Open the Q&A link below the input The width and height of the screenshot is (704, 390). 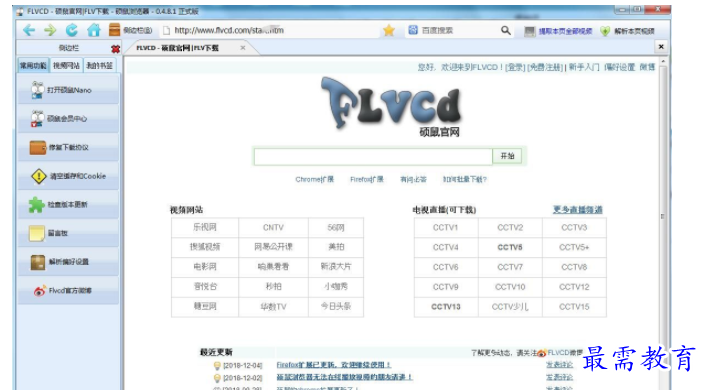tap(414, 180)
